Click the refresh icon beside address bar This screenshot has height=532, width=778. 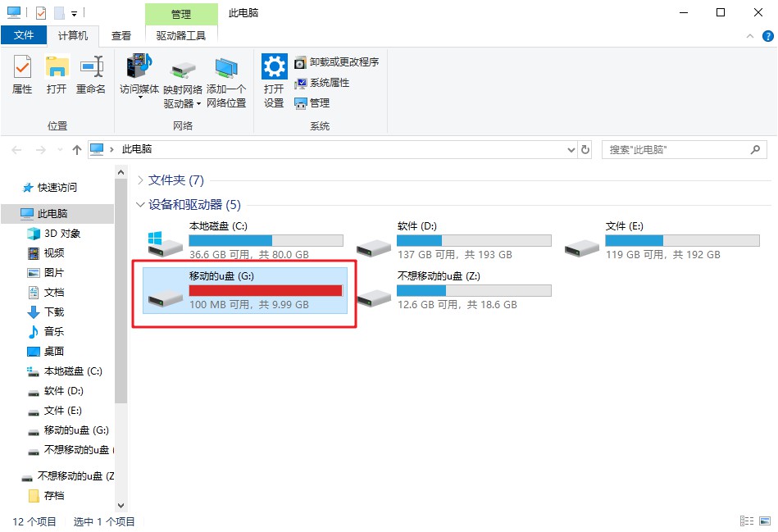[x=585, y=150]
